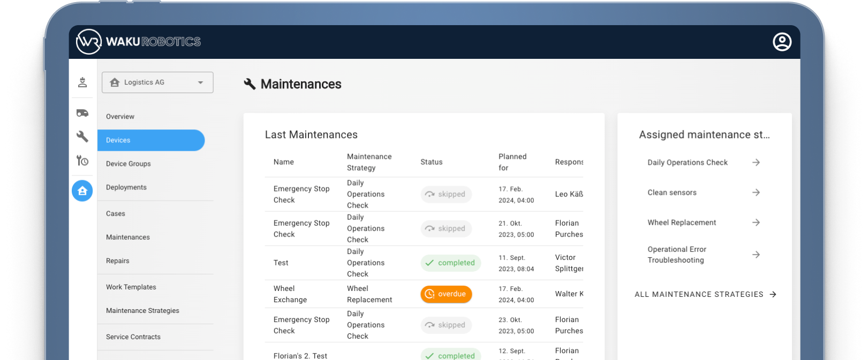Select the Wheel Exchange maintenance row name
The image size is (868, 360).
pyautogui.click(x=290, y=294)
